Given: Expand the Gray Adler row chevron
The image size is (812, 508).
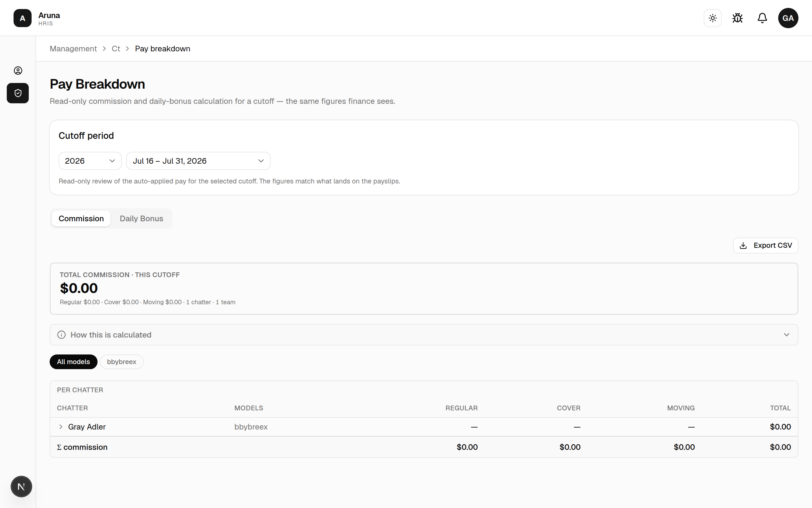Looking at the screenshot, I should click(61, 427).
